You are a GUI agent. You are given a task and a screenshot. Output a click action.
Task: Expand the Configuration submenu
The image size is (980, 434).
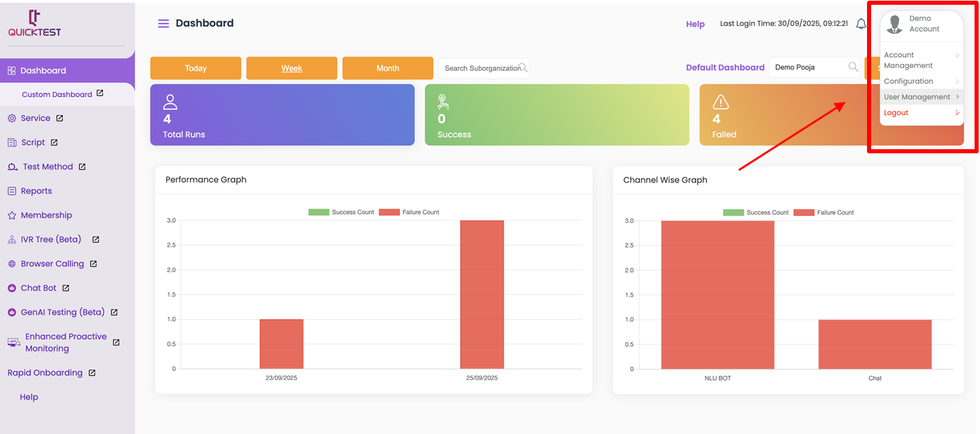958,81
